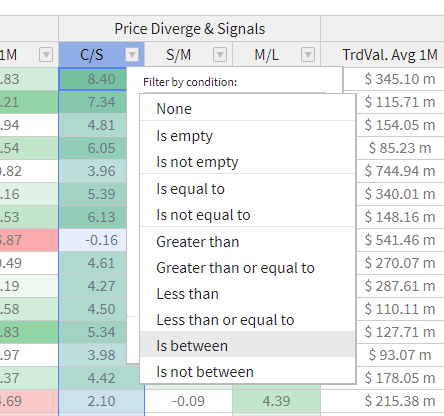Viewport: 444px width, 416px height.
Task: Click the $ 270.07 m trade value cell
Action: [x=400, y=263]
